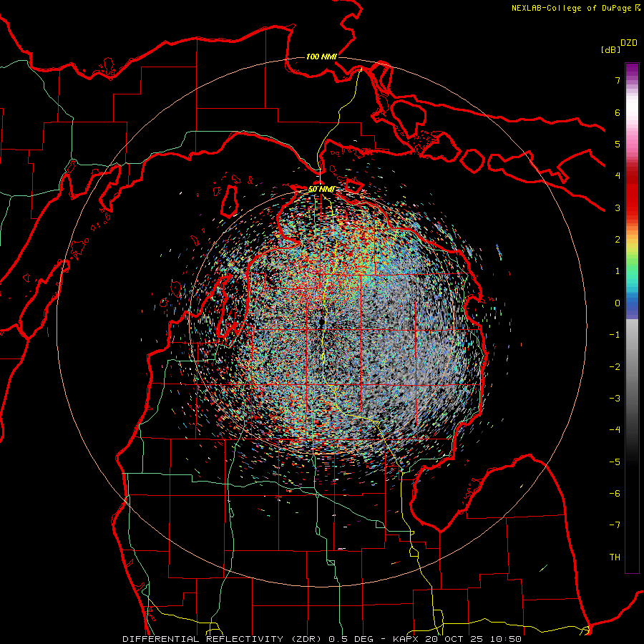This screenshot has width=644, height=644.
Task: Select the 7 dB scale label
Action: [x=618, y=80]
